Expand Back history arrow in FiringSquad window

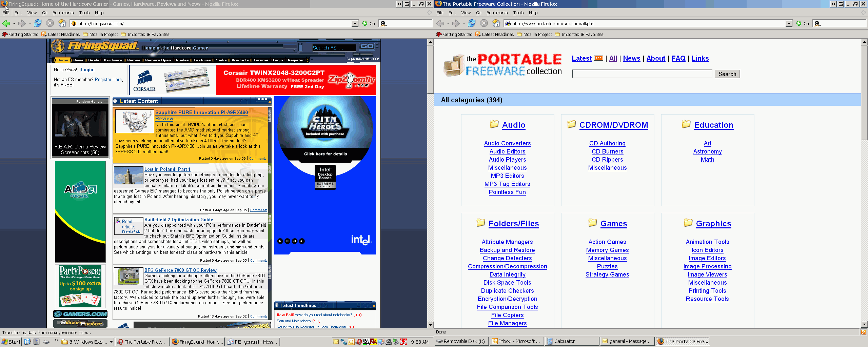tap(14, 23)
